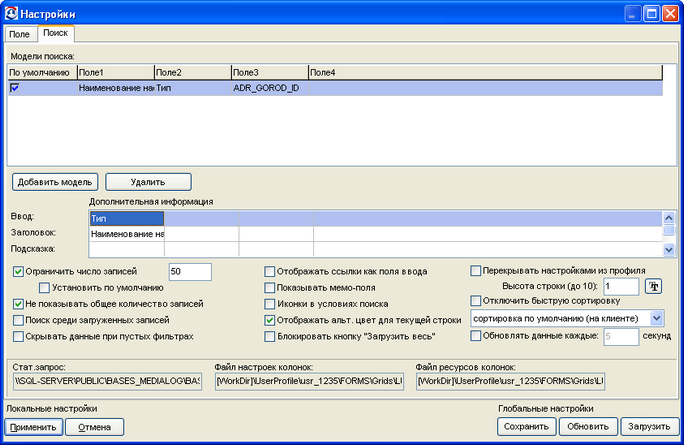
Task: Check Отключить быструю сортировку
Action: coord(475,301)
